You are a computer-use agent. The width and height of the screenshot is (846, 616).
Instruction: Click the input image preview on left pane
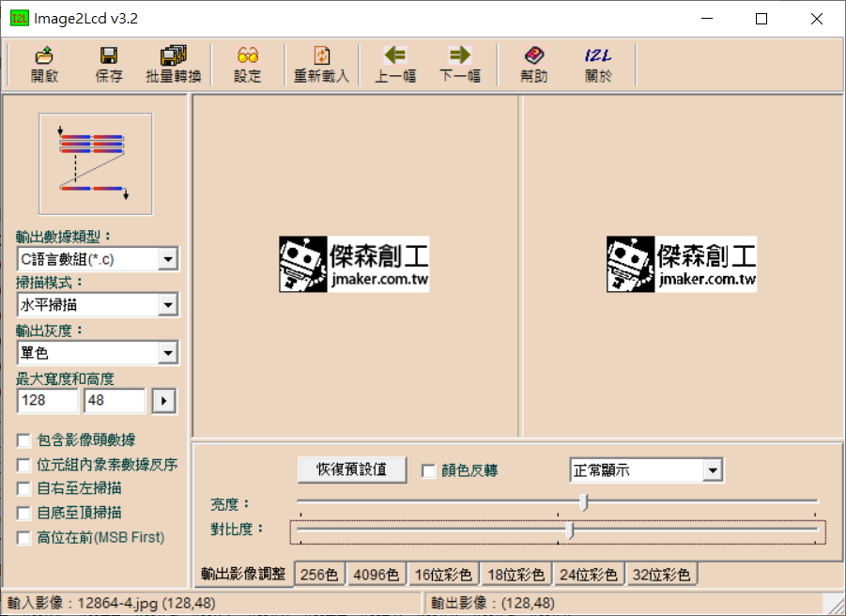pos(354,264)
